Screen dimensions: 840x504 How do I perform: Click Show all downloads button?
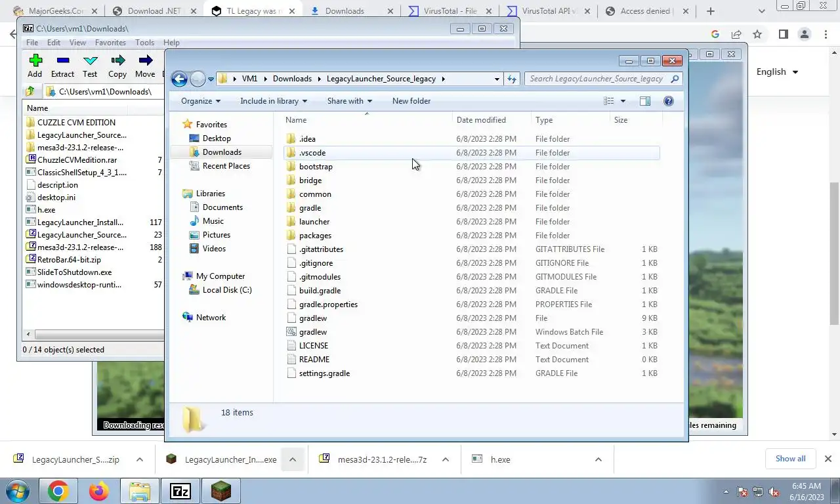coord(790,459)
